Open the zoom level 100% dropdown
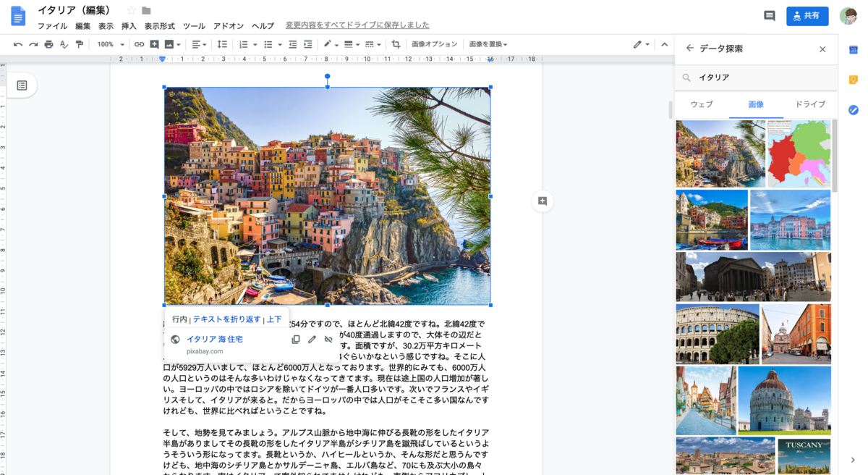 (x=109, y=44)
